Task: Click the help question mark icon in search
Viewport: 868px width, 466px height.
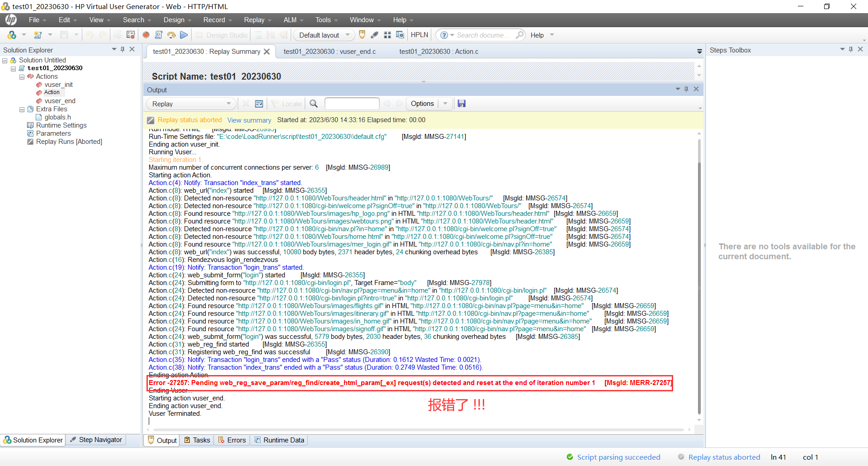Action: pyautogui.click(x=444, y=35)
